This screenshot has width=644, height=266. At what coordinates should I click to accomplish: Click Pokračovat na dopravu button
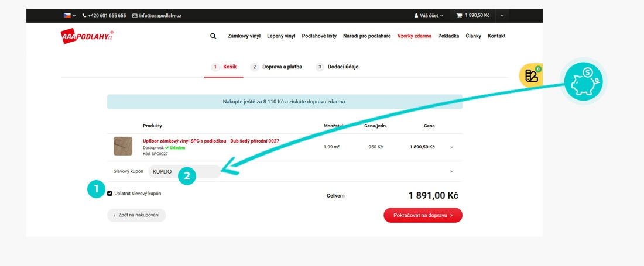423,215
